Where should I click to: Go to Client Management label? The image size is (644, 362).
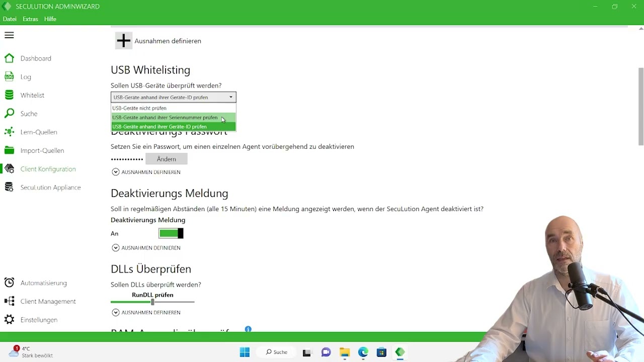coord(48,301)
